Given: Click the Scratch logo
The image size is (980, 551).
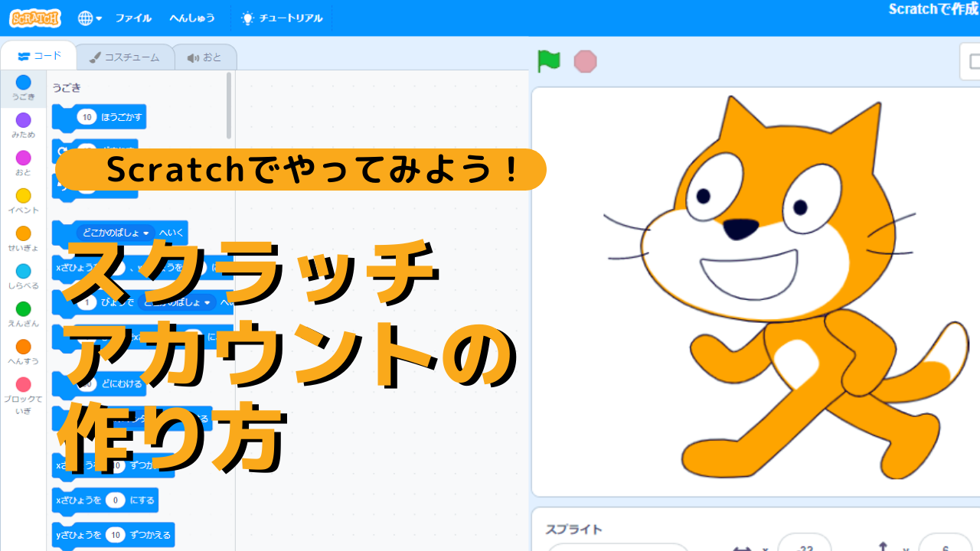Looking at the screenshot, I should click(35, 18).
